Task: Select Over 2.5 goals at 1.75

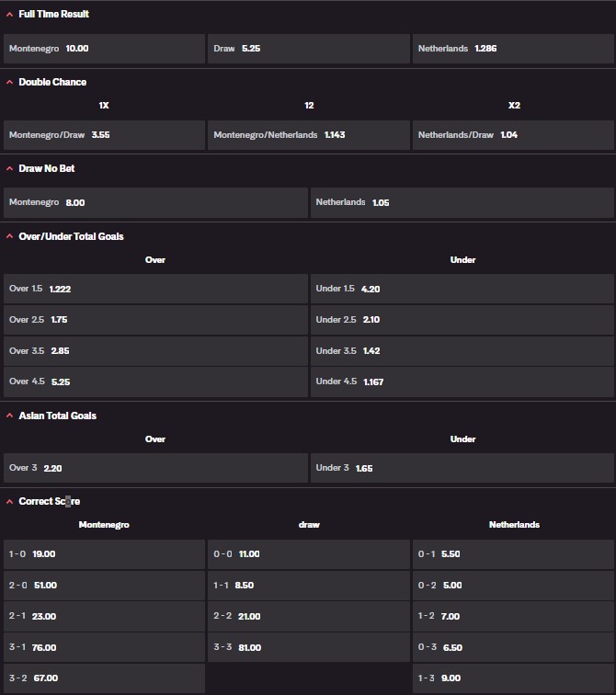Action: point(155,320)
